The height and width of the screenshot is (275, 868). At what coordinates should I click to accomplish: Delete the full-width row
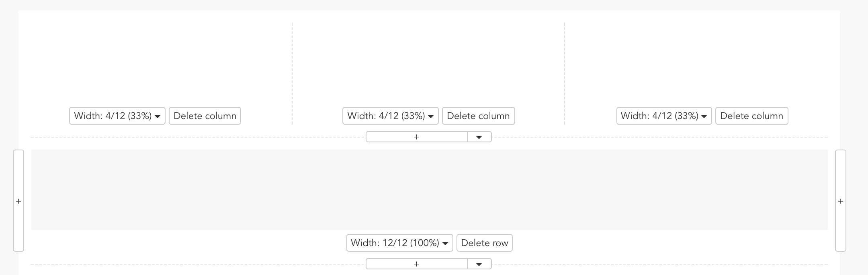484,243
